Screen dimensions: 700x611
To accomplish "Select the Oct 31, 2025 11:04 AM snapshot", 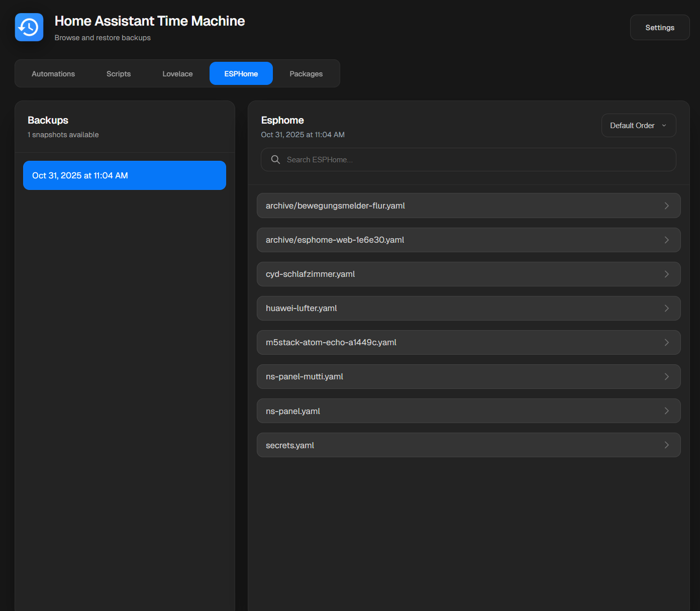I will point(125,175).
